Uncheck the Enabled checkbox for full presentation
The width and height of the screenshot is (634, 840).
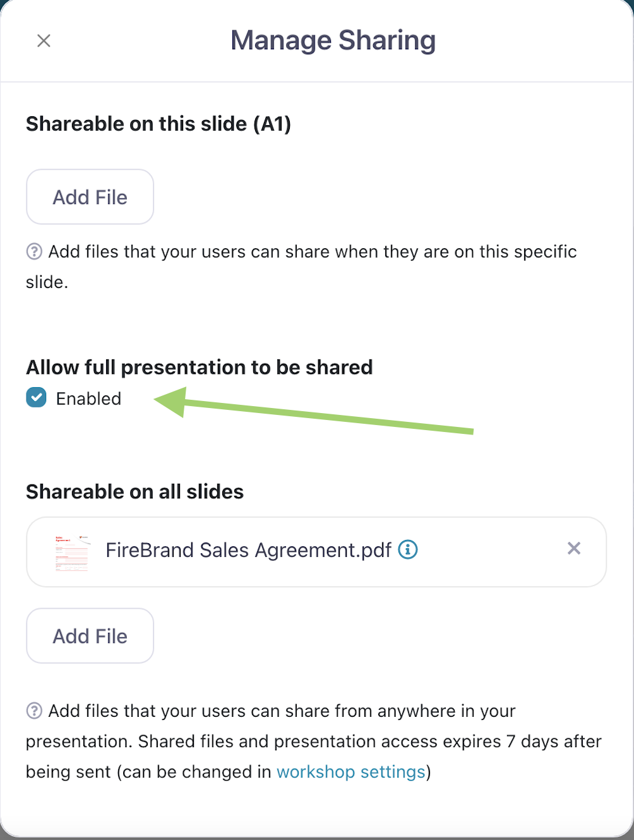point(36,398)
